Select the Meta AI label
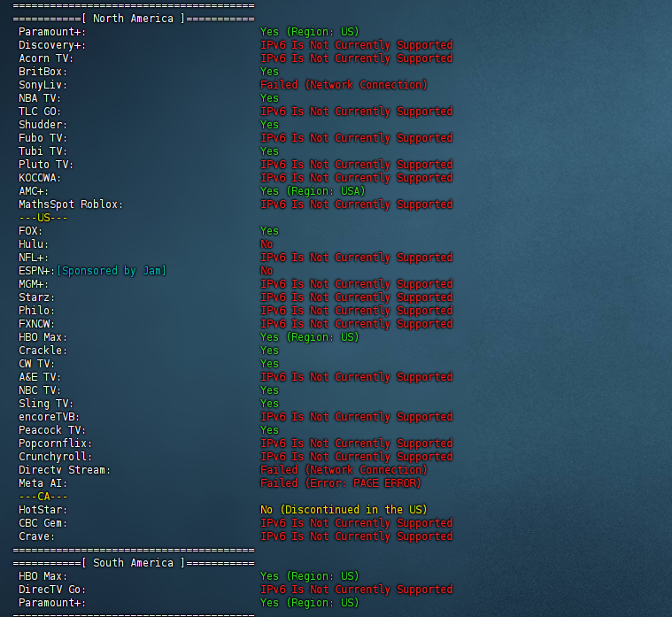The width and height of the screenshot is (672, 617). (42, 483)
